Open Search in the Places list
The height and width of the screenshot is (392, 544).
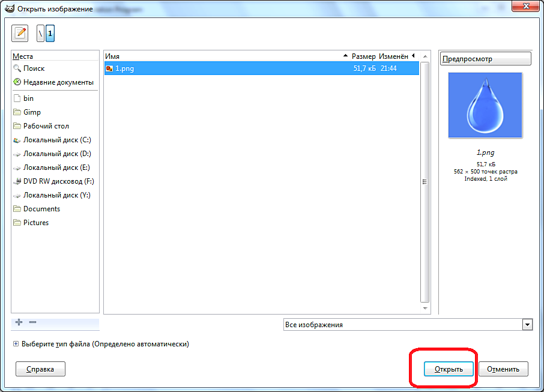coord(55,68)
